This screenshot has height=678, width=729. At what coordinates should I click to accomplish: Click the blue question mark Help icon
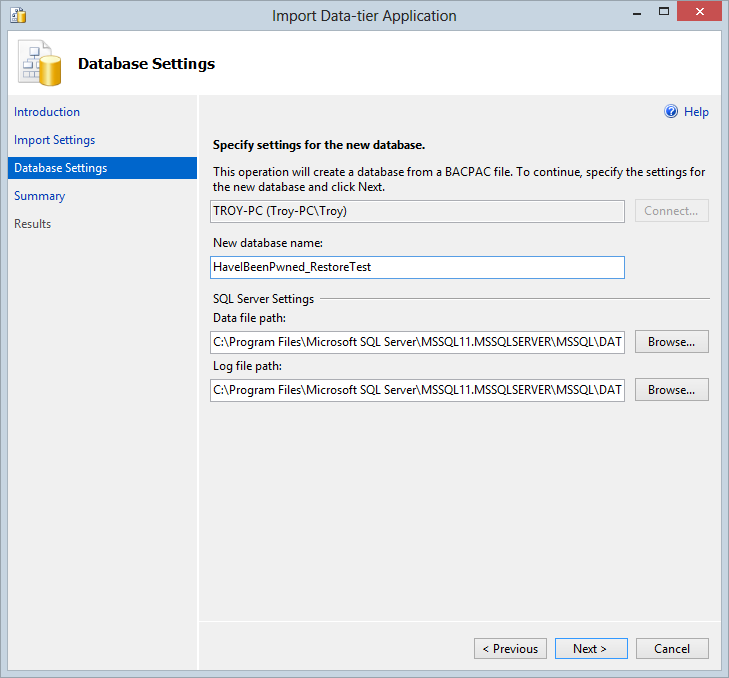(671, 112)
